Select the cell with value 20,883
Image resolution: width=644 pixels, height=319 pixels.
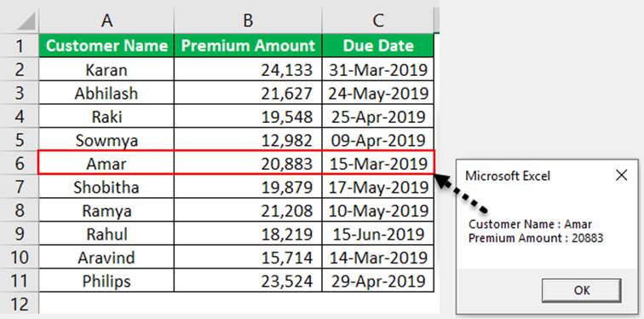point(248,164)
